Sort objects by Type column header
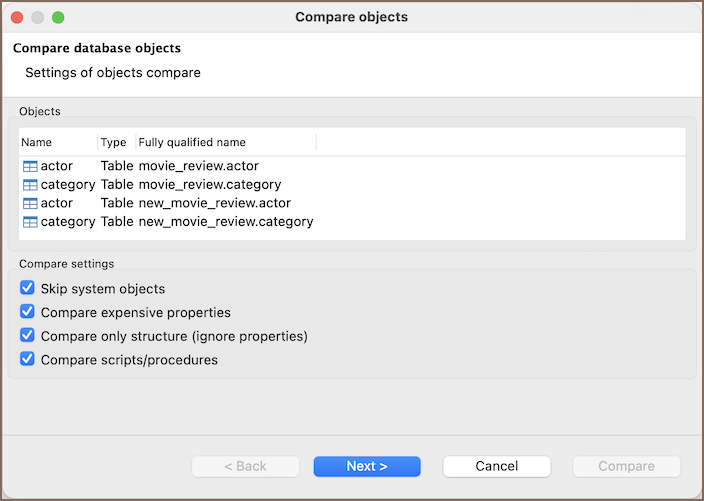The image size is (704, 501). pos(113,142)
